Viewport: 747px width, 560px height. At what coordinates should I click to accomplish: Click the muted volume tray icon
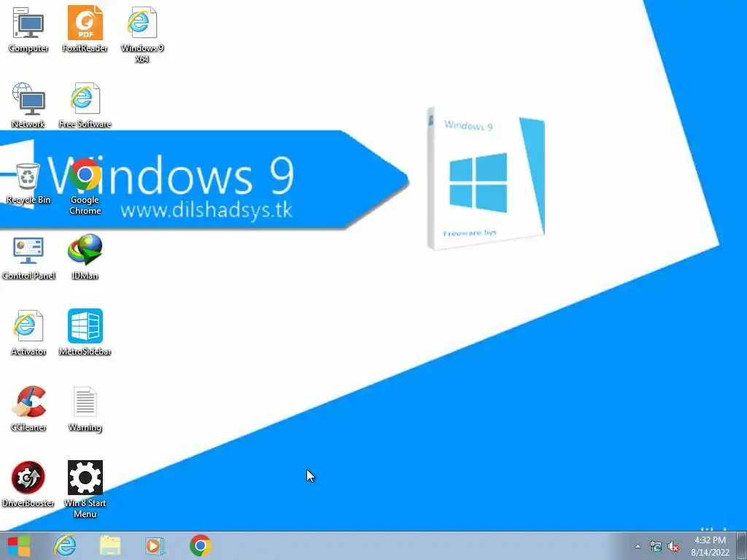pyautogui.click(x=673, y=547)
